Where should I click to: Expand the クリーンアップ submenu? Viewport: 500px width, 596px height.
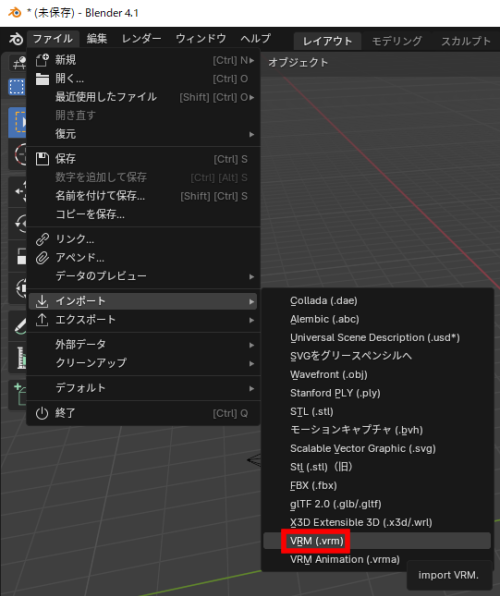(x=144, y=363)
